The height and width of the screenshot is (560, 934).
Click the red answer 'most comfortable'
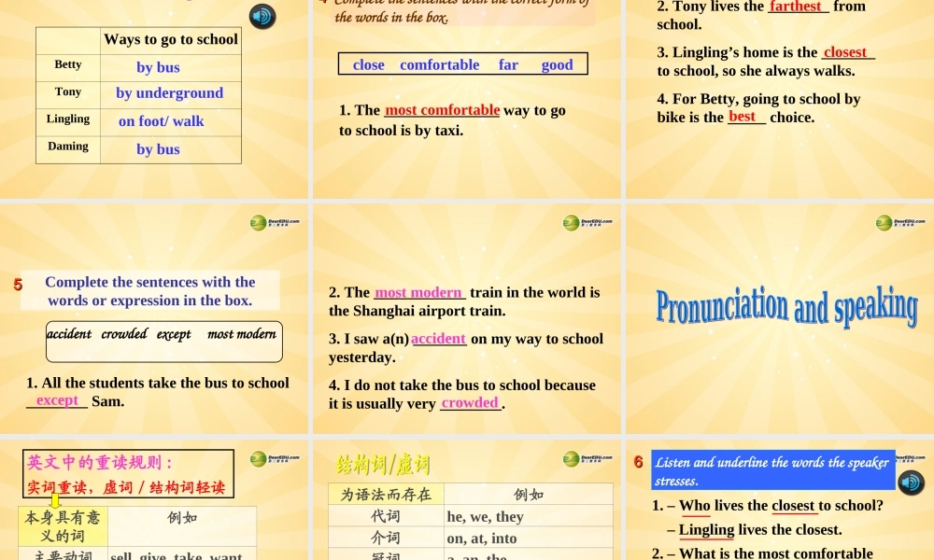(442, 110)
